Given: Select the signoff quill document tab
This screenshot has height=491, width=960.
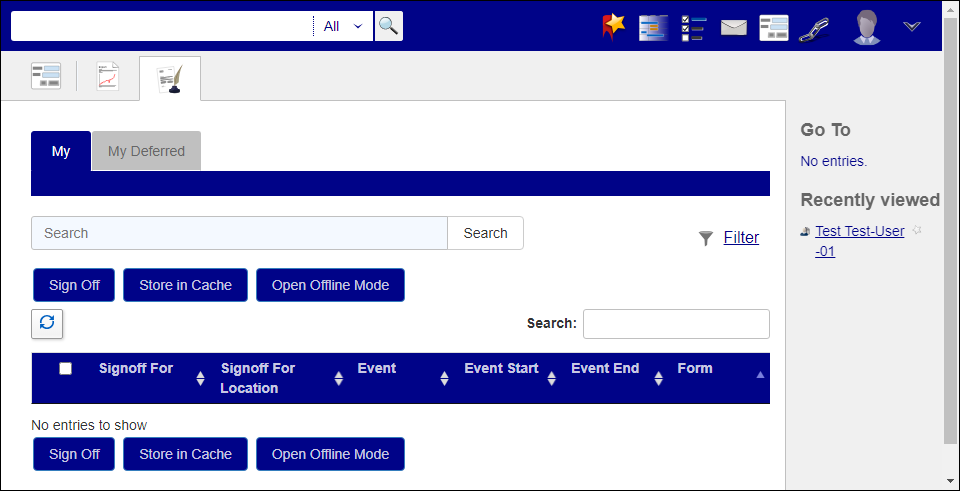Looking at the screenshot, I should click(x=170, y=79).
